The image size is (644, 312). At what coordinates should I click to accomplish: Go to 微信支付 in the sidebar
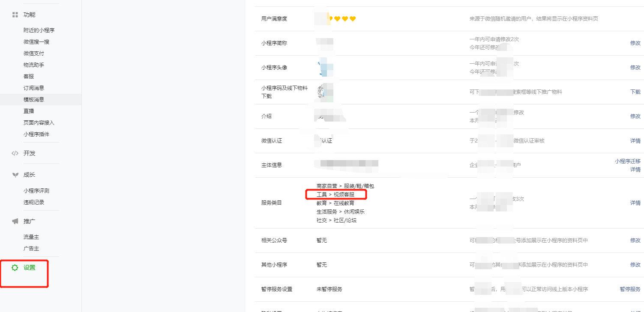34,53
